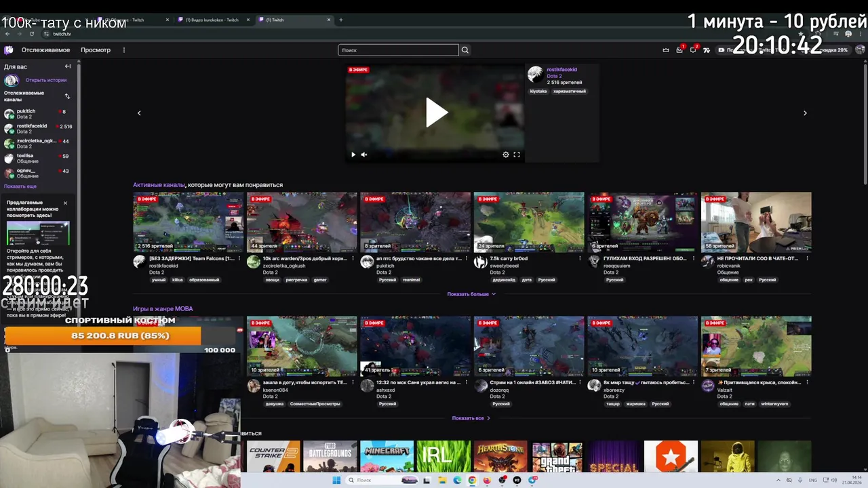The width and height of the screenshot is (868, 488).
Task: Play the featured rostikfacekid stream
Action: pyautogui.click(x=437, y=113)
